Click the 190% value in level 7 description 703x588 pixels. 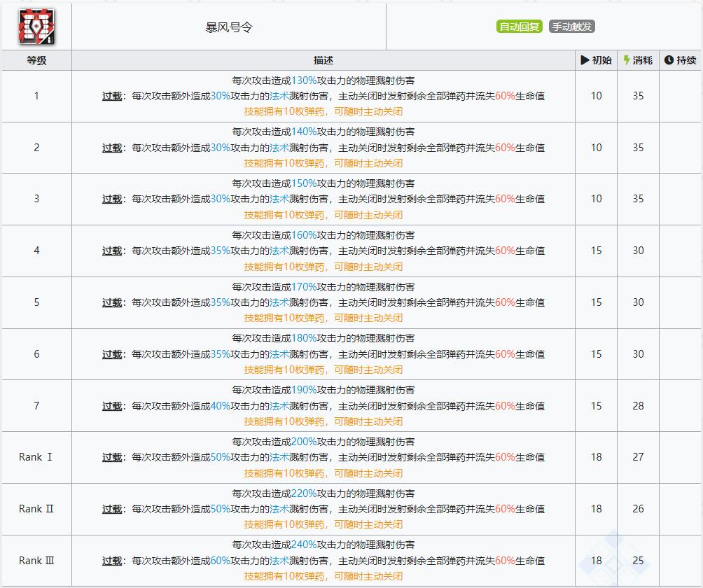click(x=303, y=390)
